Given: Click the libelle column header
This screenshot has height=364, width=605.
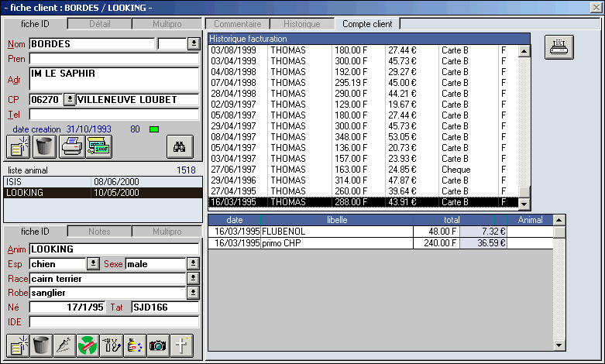Looking at the screenshot, I should point(337,220).
